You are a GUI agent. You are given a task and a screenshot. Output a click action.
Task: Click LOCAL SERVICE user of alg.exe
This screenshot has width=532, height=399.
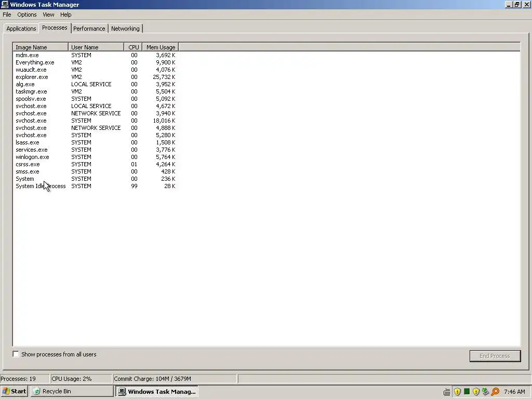point(91,84)
